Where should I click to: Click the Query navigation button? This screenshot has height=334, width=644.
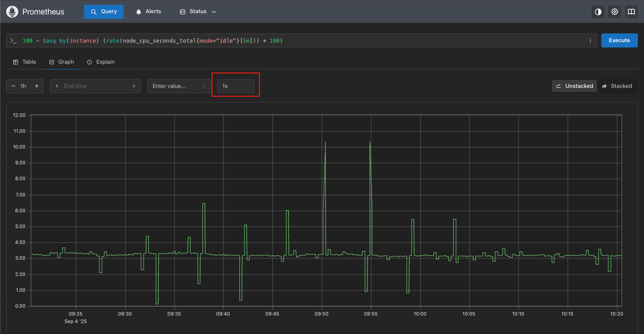click(x=104, y=12)
